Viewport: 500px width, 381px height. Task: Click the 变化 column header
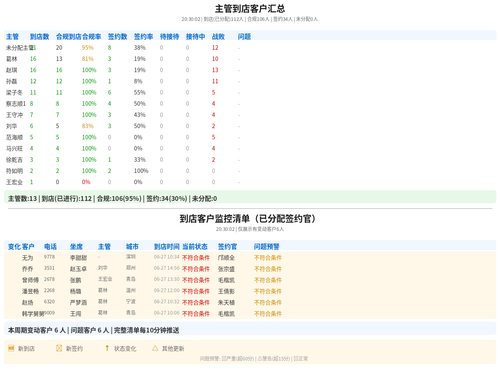tap(14, 247)
